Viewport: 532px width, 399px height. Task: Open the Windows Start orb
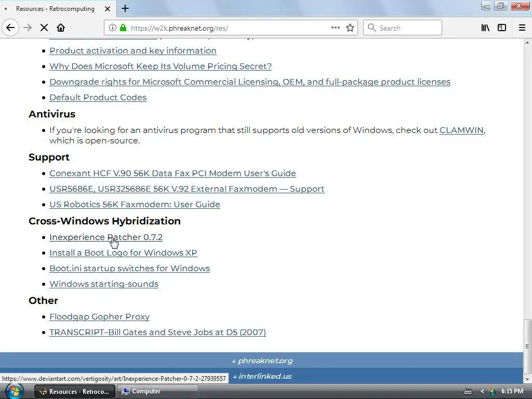point(14,391)
